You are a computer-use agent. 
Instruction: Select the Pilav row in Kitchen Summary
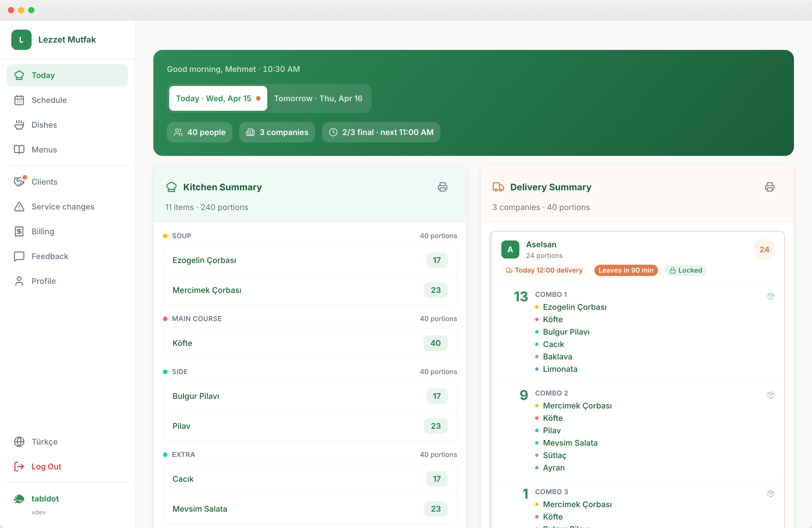[x=310, y=426]
